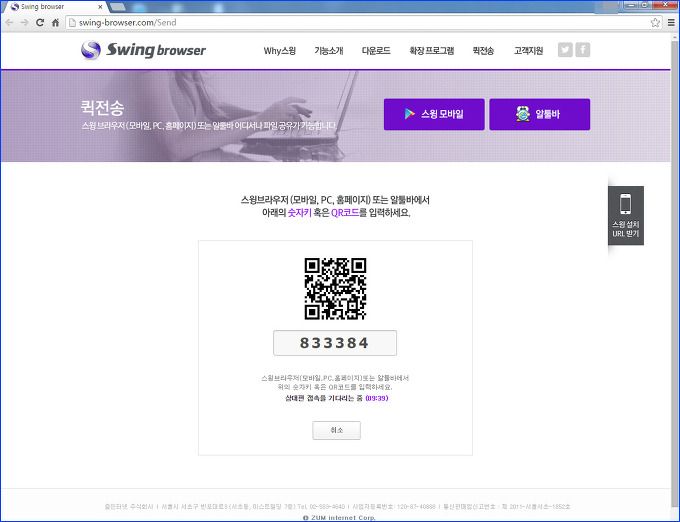Click the QR코드 purple text
The height and width of the screenshot is (522, 680).
tap(345, 213)
